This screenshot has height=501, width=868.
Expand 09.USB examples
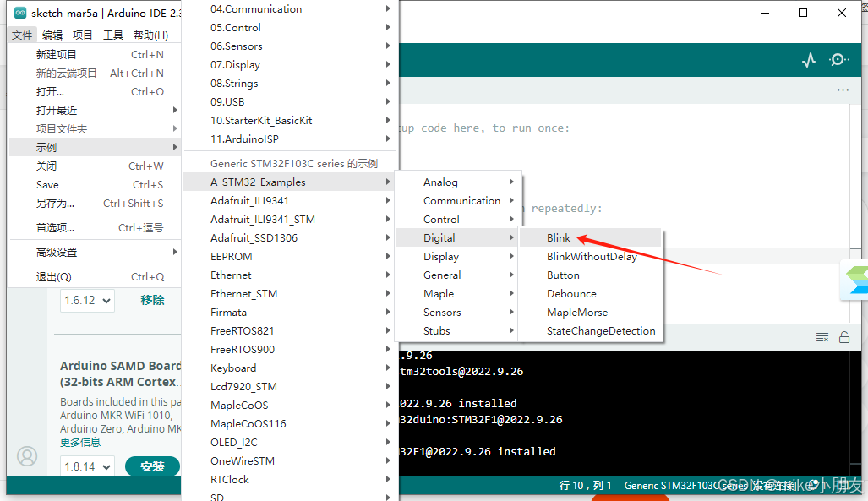290,102
